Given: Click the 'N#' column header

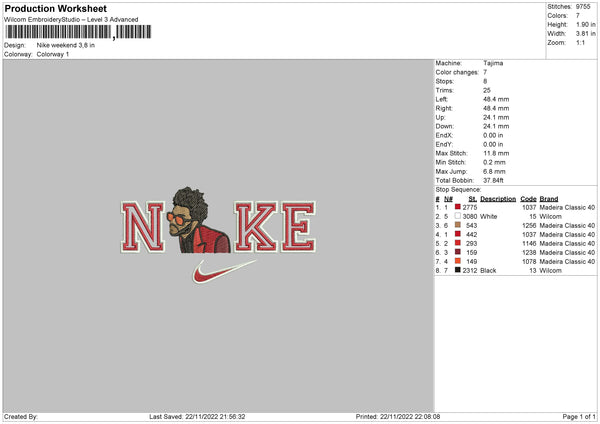Looking at the screenshot, I should (x=448, y=199).
